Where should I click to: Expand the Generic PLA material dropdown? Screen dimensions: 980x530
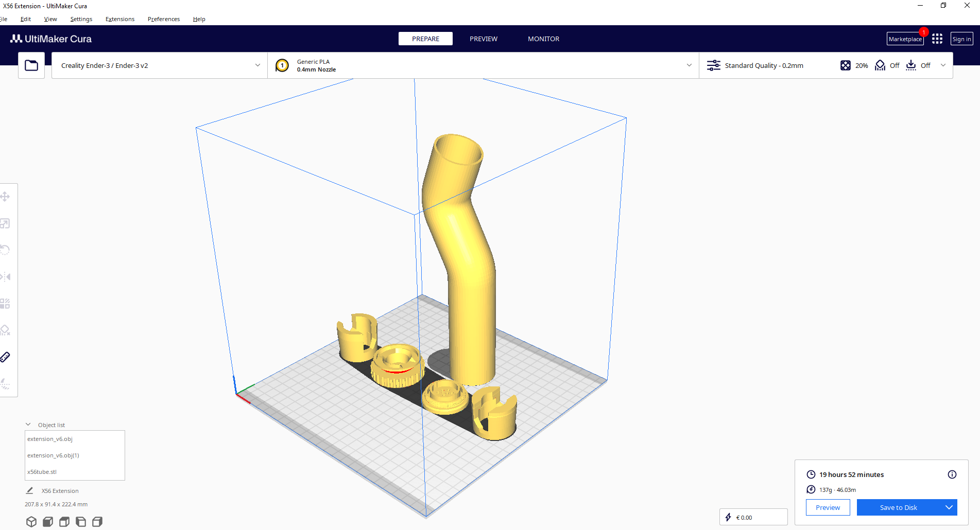(689, 65)
